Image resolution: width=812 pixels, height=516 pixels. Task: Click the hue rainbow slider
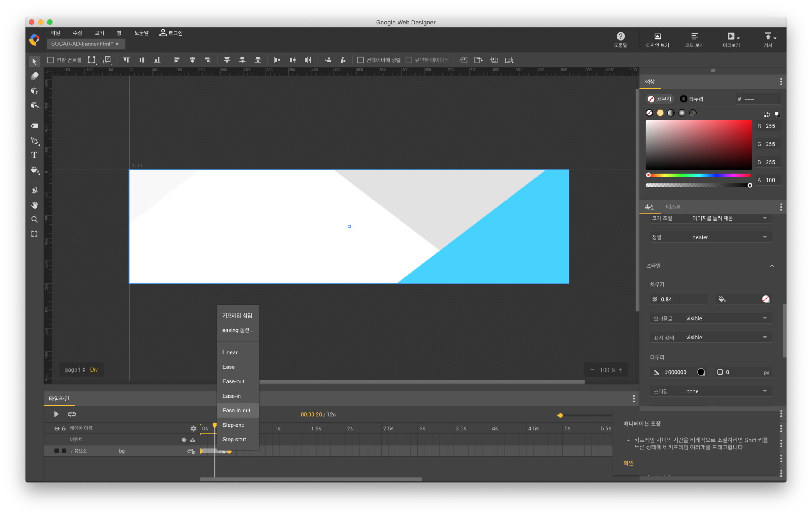tap(699, 175)
